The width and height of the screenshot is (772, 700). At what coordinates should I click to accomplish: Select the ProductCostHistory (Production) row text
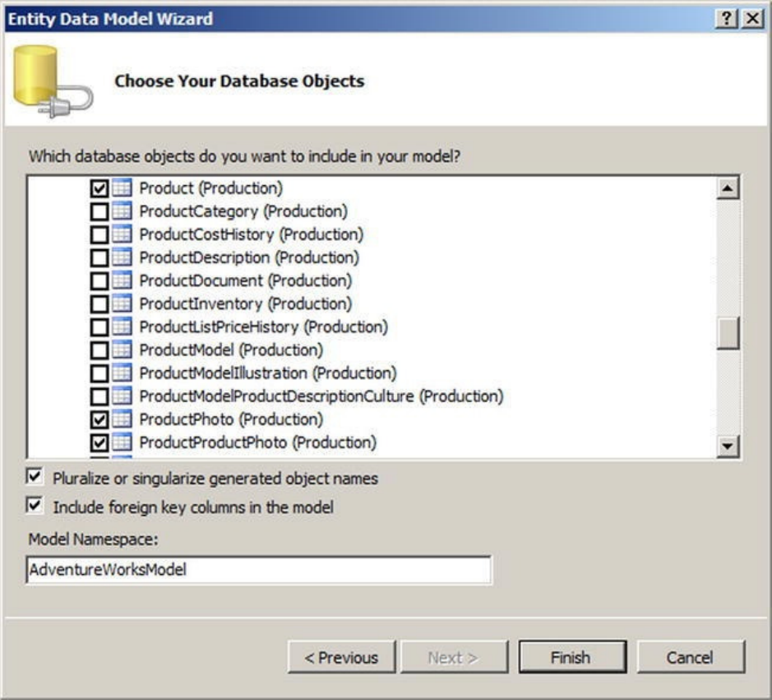tap(252, 234)
